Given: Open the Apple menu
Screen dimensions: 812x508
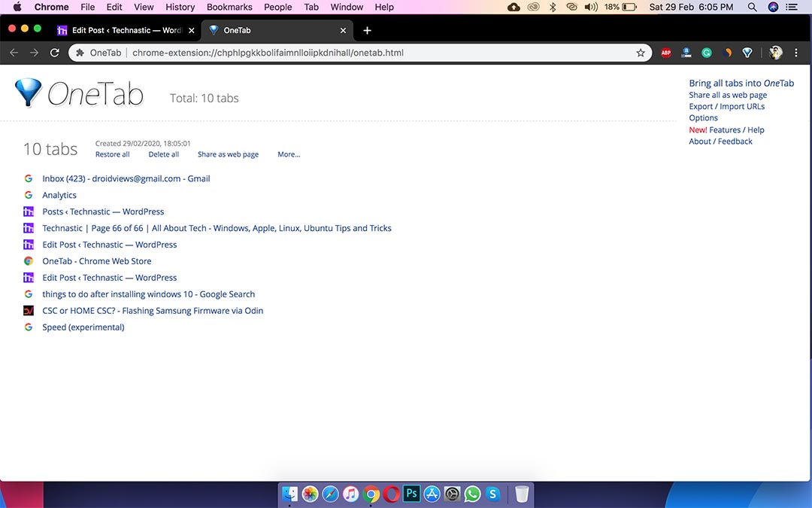Looking at the screenshot, I should tap(17, 8).
